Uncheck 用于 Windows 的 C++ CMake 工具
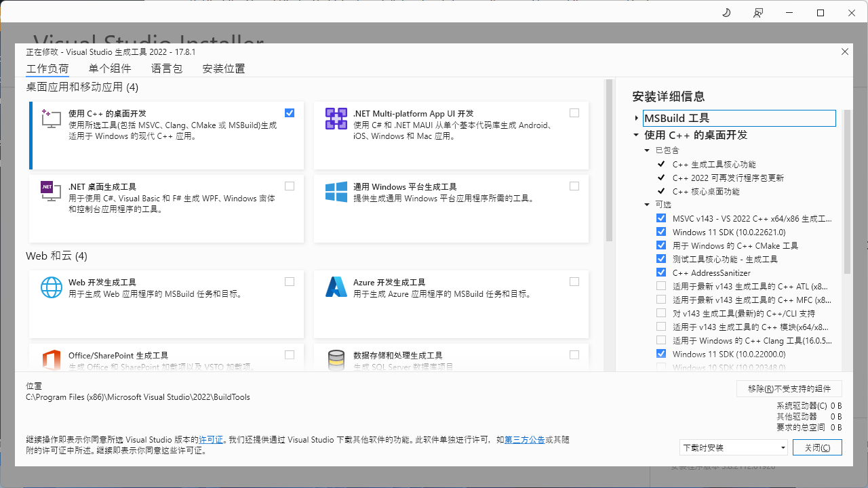Screen dimensions: 868x488 tap(661, 245)
